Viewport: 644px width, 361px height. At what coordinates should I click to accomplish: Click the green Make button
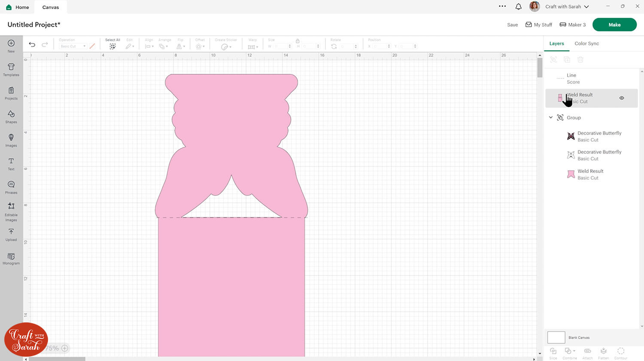click(614, 24)
